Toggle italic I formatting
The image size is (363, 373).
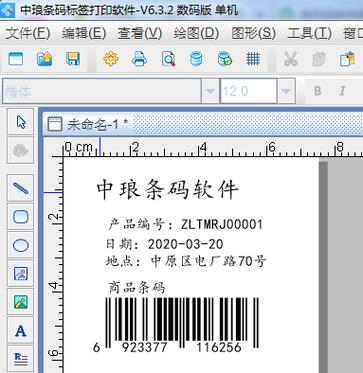(x=342, y=91)
